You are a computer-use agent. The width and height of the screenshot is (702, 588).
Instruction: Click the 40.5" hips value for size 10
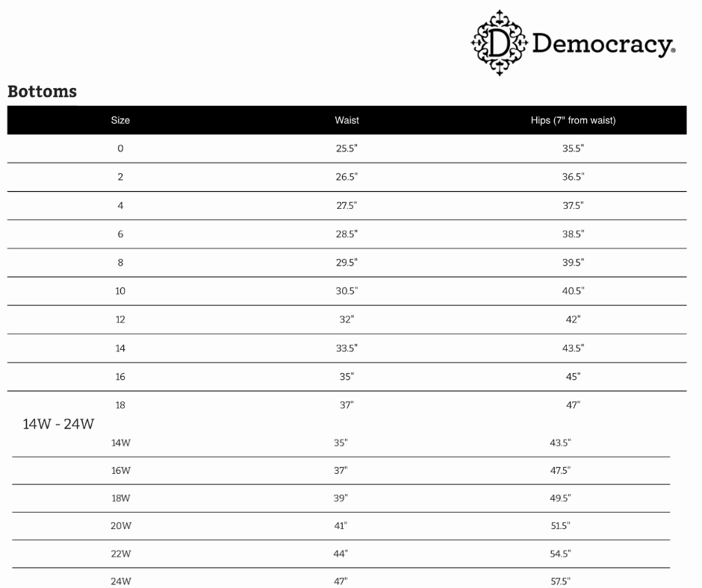(x=573, y=291)
